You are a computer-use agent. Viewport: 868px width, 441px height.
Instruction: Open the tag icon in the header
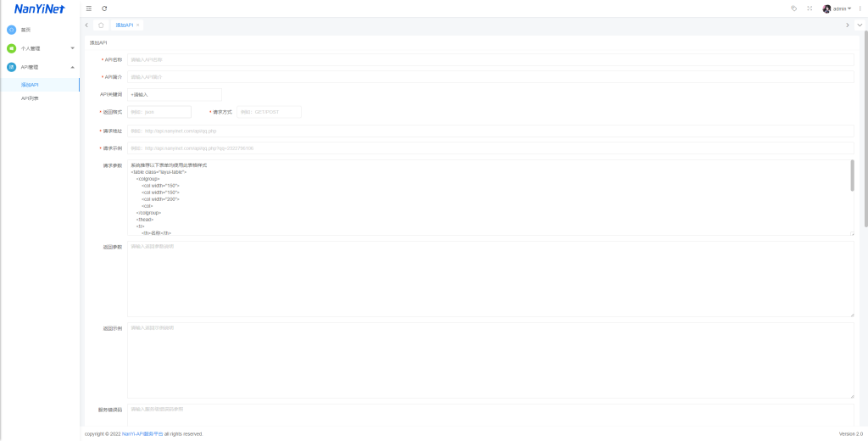point(793,8)
